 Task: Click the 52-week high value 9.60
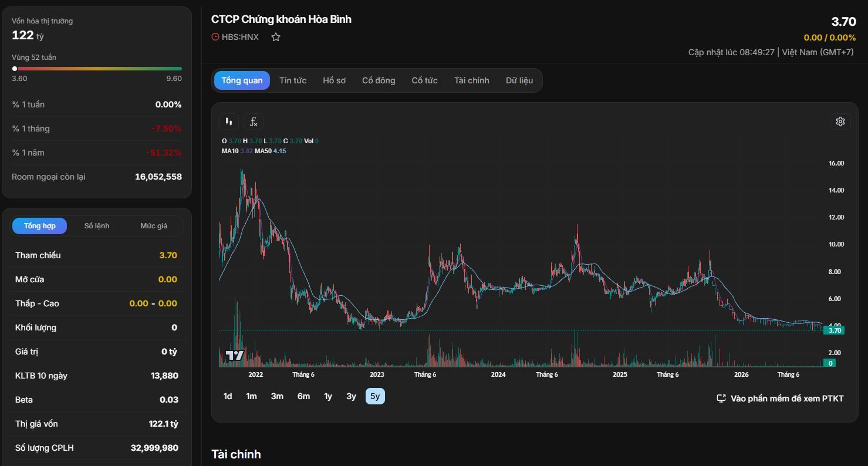tap(174, 79)
